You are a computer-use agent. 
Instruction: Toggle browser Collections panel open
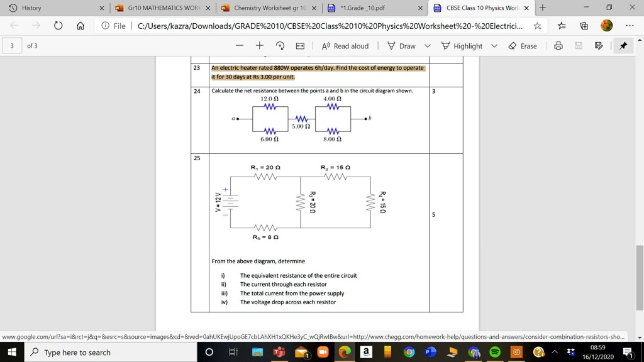[584, 26]
